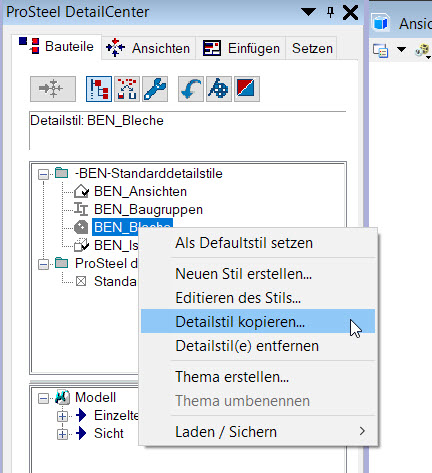This screenshot has width=432, height=473.
Task: Click the pin icon in panel title
Action: [x=330, y=13]
